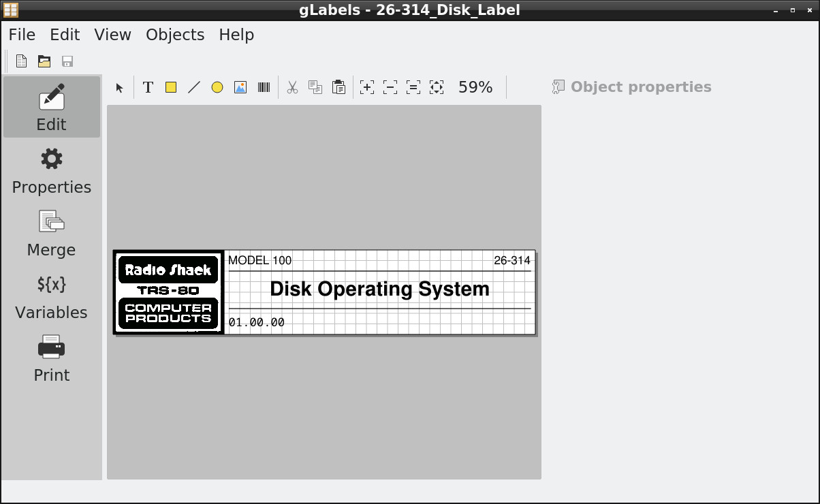This screenshot has width=820, height=504.
Task: Open the File menu
Action: pyautogui.click(x=22, y=35)
